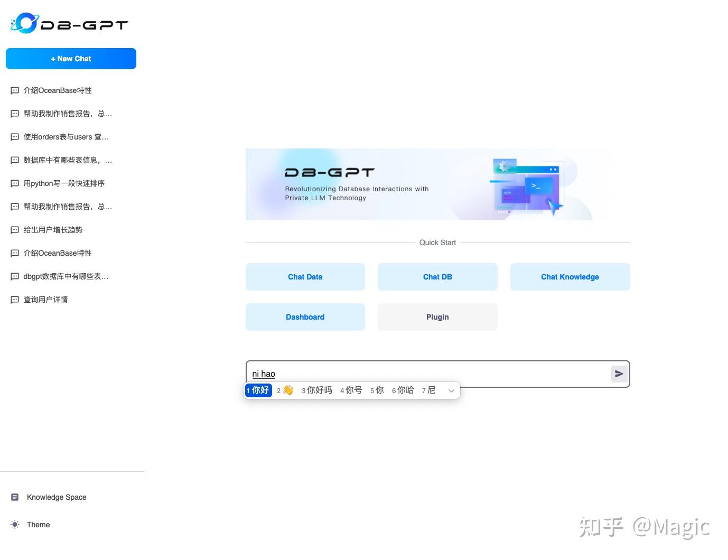Screen dimensions: 728x560
Task: Open the Chat Knowledge panel
Action: (570, 276)
